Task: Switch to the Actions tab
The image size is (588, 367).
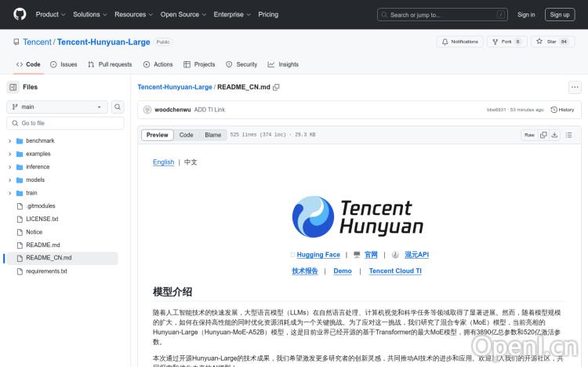Action: point(158,64)
